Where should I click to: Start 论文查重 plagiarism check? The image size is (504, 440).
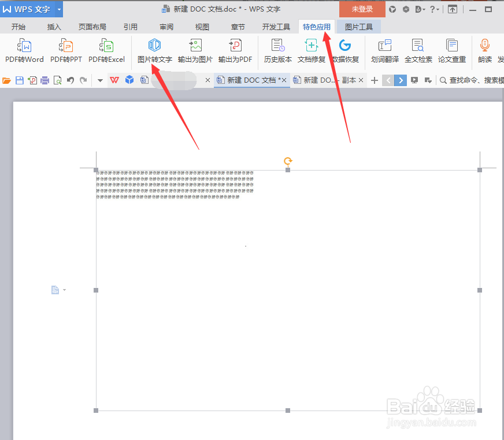[452, 51]
